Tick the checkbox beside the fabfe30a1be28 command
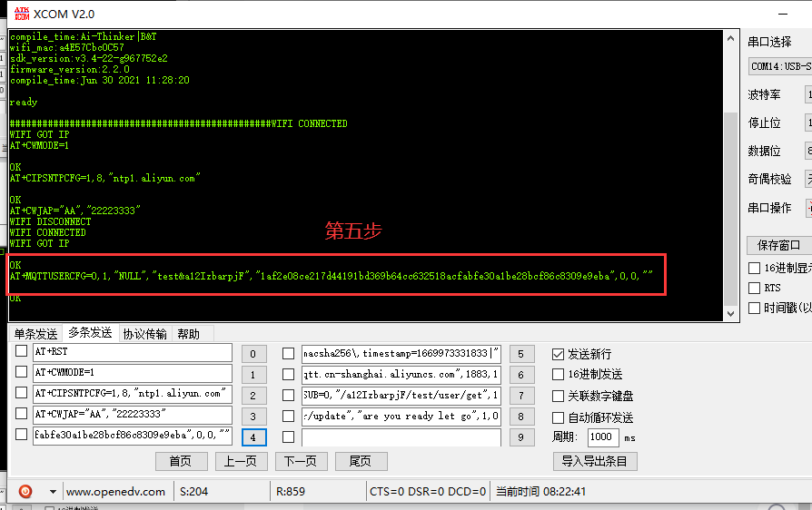Screen dimensions: 812x510 click(21, 434)
